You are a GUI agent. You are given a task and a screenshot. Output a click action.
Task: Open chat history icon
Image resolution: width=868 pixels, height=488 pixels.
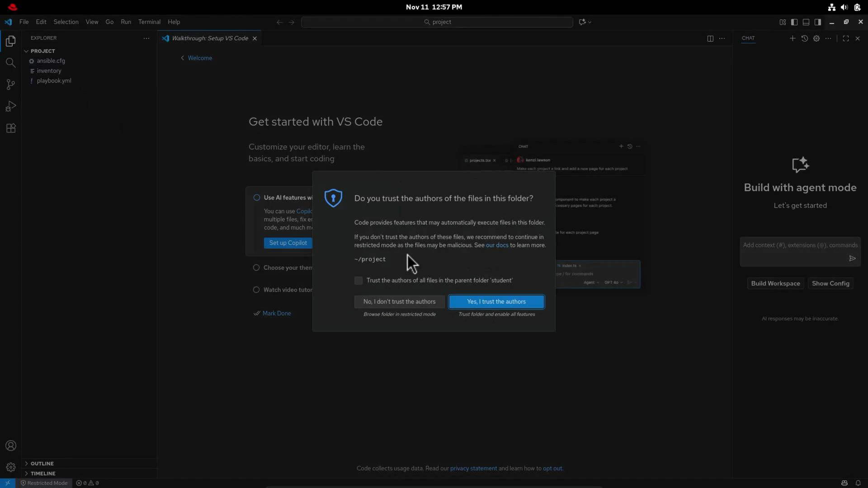coord(805,38)
